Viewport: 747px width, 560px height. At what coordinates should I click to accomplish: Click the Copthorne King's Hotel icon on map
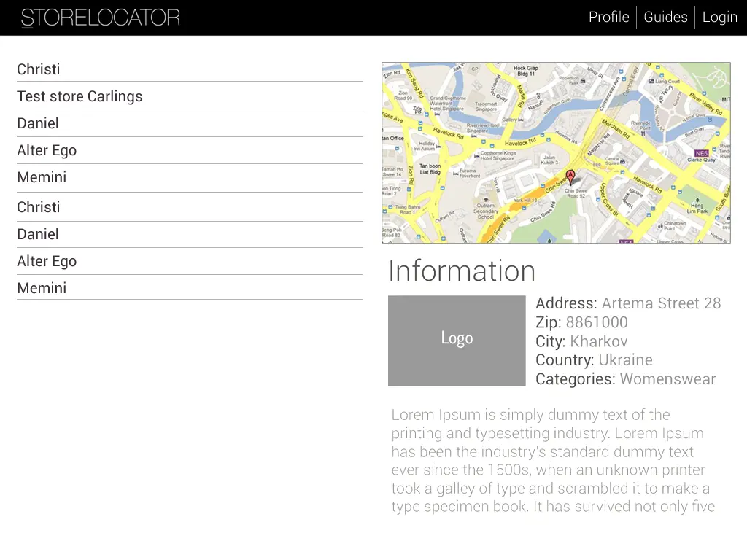coord(477,155)
